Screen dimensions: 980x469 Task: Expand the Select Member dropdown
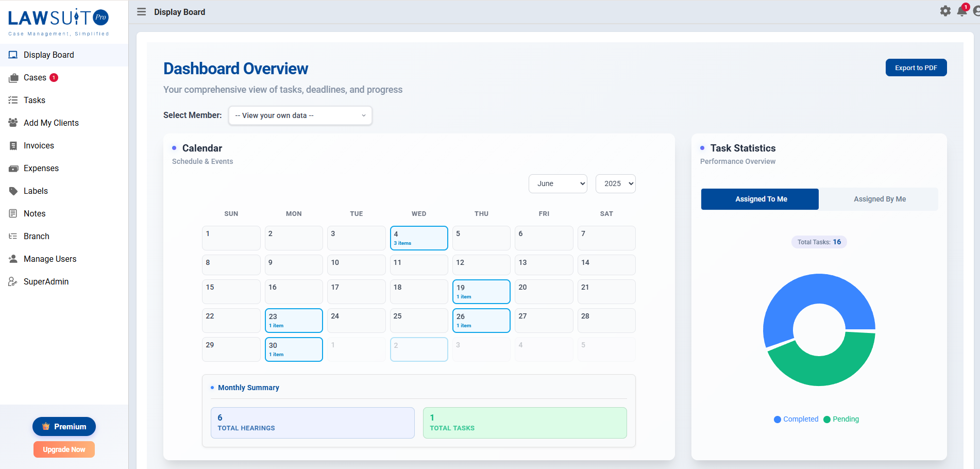[300, 115]
